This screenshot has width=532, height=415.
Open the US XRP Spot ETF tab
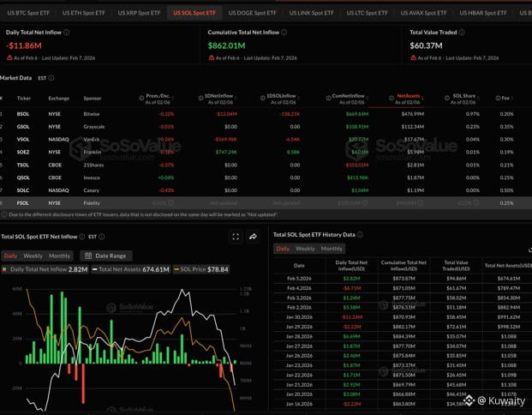pyautogui.click(x=139, y=13)
